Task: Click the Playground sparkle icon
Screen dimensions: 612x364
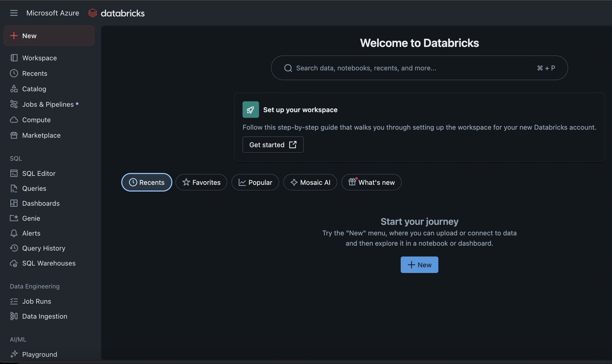Action: coord(14,354)
